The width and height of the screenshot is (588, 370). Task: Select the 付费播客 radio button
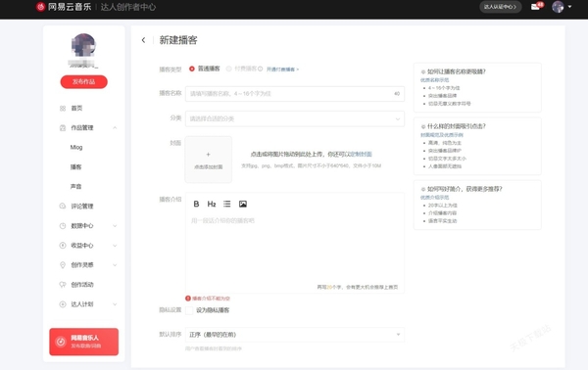point(228,69)
